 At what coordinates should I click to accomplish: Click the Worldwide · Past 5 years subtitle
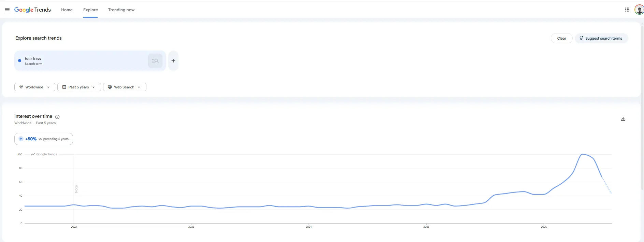click(x=35, y=123)
